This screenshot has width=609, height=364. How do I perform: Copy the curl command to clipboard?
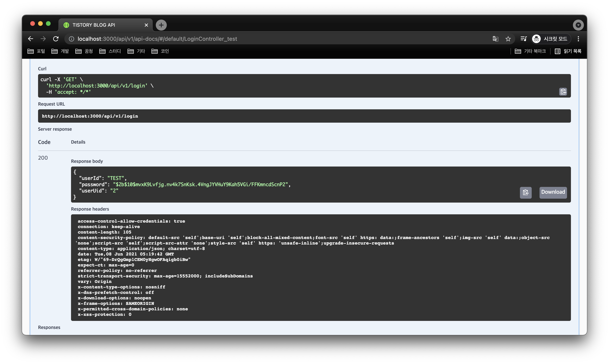pos(563,92)
